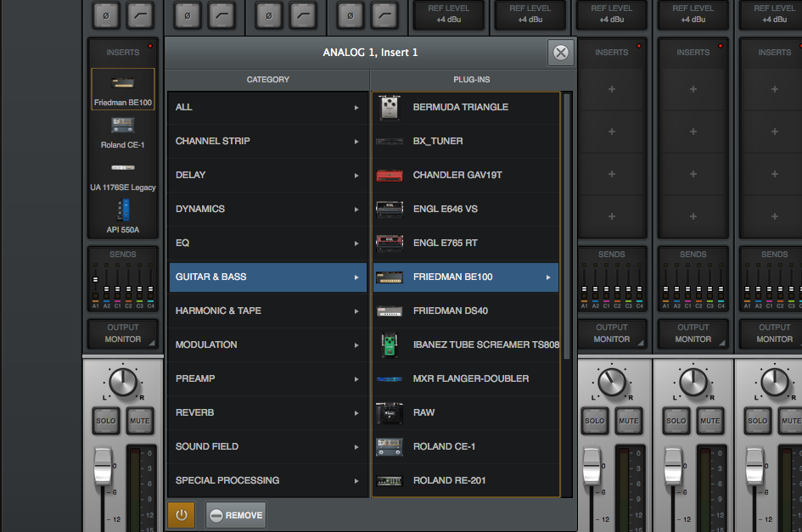Click the Ibanez Tube Screamer TS808 pedal icon
This screenshot has width=802, height=532.
tap(390, 344)
